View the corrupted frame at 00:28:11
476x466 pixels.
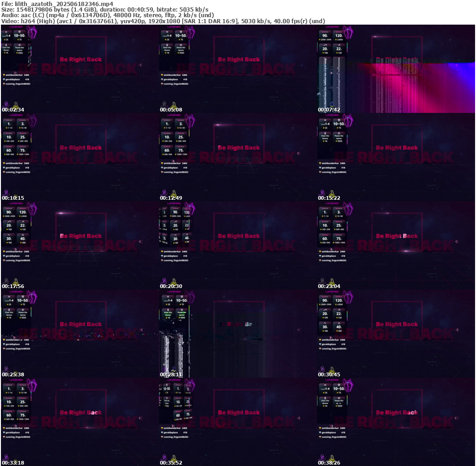coord(238,334)
